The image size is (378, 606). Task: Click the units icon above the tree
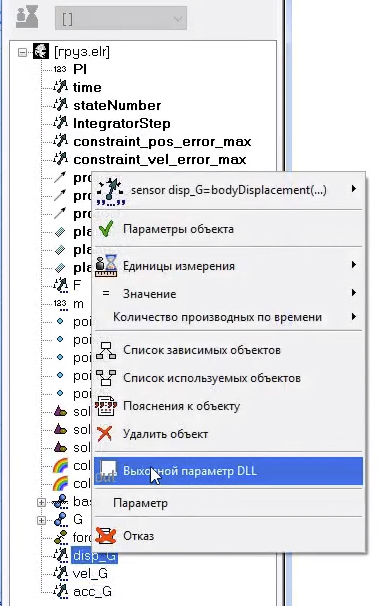pyautogui.click(x=27, y=17)
